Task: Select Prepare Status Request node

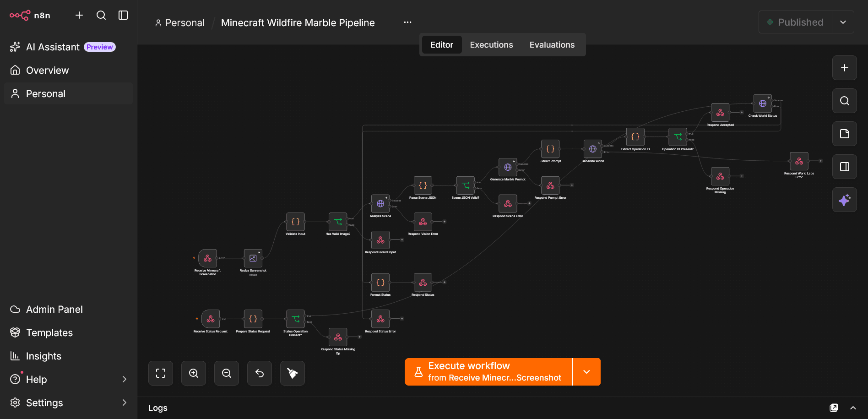Action: tap(253, 319)
